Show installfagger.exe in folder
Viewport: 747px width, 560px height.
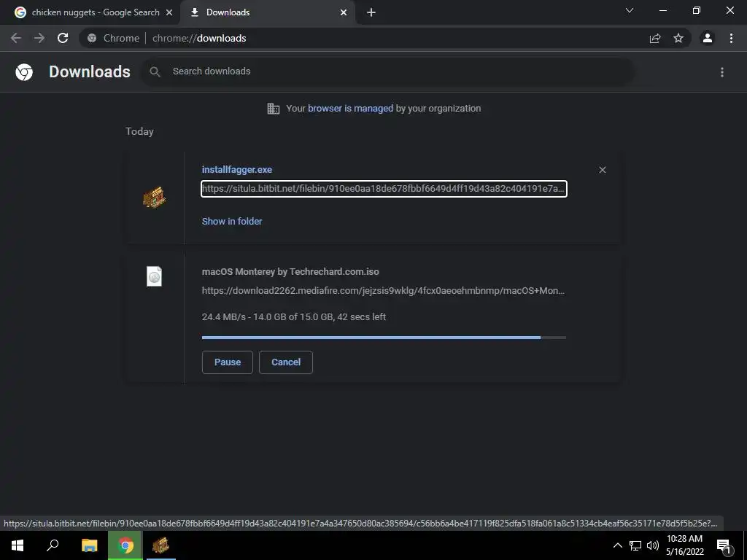click(232, 221)
